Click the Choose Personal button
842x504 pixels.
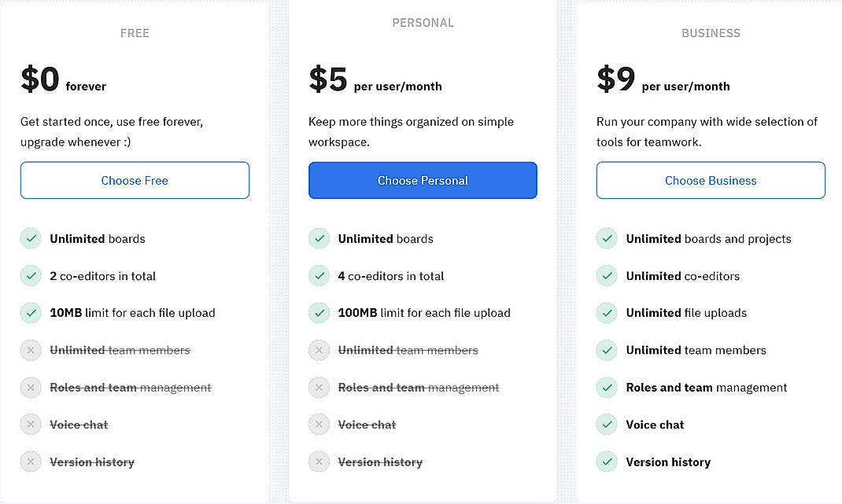point(423,180)
